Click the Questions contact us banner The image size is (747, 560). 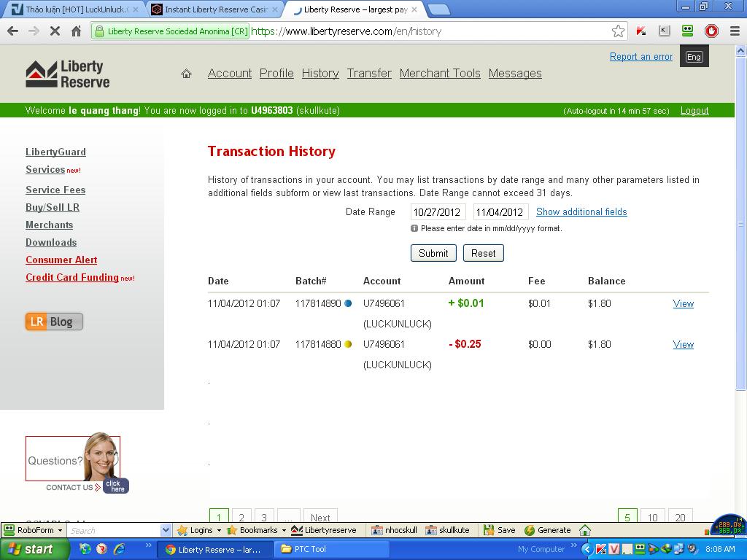click(x=77, y=462)
